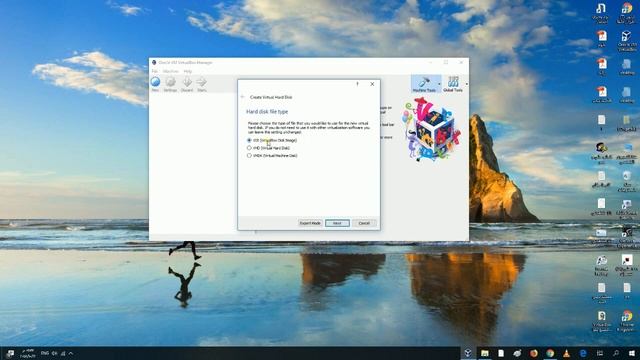640x360 pixels.
Task: Open the white document icon in the taskbar
Action: pos(501,353)
